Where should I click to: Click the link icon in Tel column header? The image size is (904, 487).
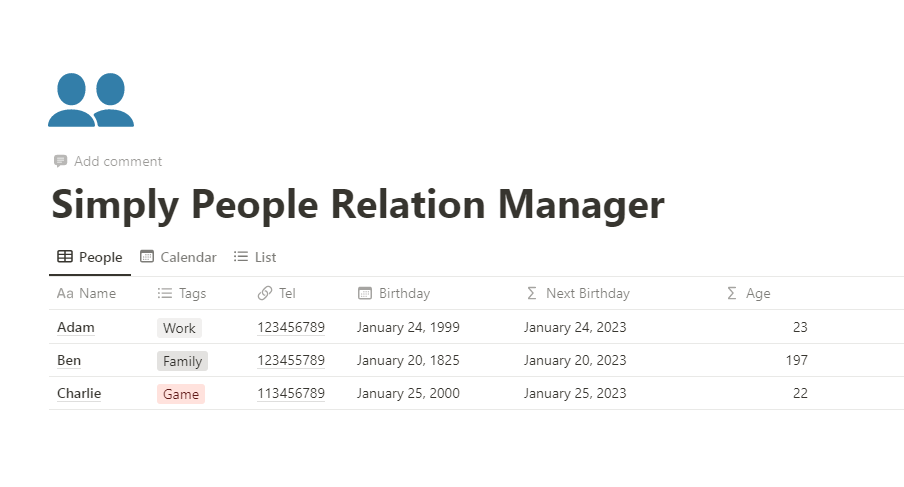tap(265, 293)
